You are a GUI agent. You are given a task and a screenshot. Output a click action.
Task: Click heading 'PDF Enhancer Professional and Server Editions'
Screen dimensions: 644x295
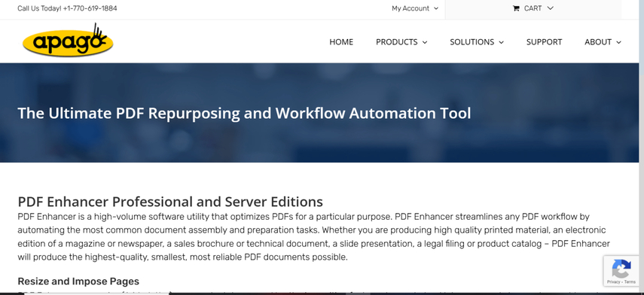click(x=170, y=202)
